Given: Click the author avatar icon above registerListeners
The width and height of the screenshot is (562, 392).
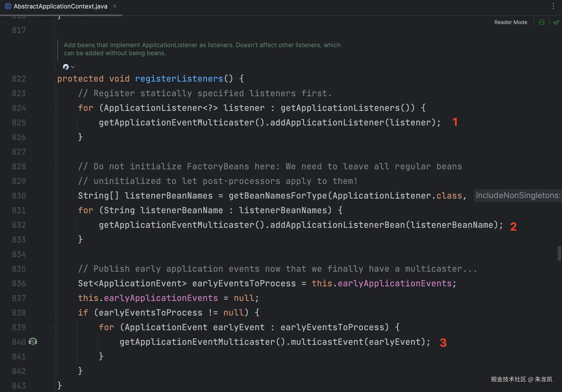Looking at the screenshot, I should [66, 67].
